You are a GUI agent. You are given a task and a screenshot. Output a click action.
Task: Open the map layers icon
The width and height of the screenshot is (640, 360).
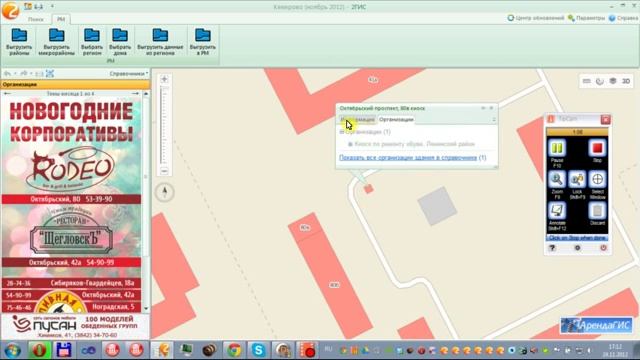[x=613, y=81]
